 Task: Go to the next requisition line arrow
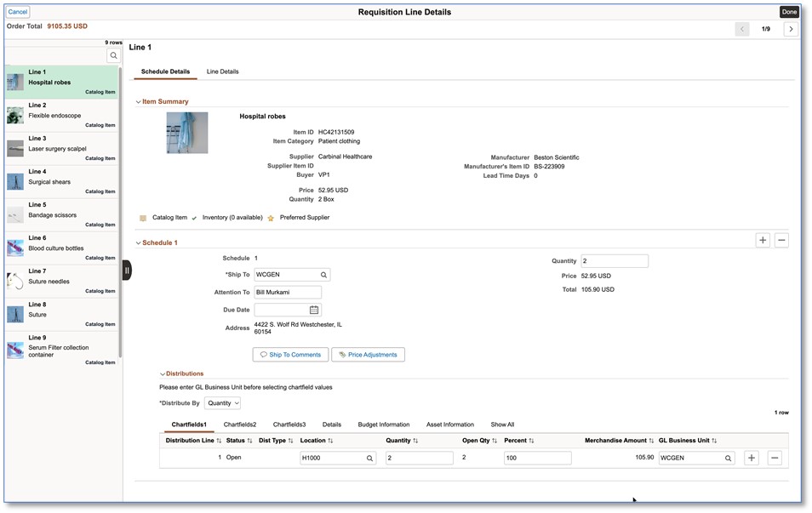791,29
